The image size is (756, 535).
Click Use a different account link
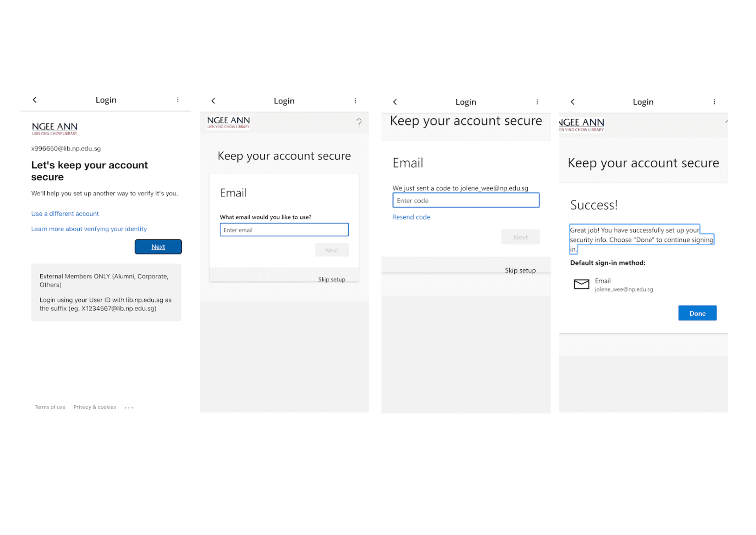[x=65, y=214]
